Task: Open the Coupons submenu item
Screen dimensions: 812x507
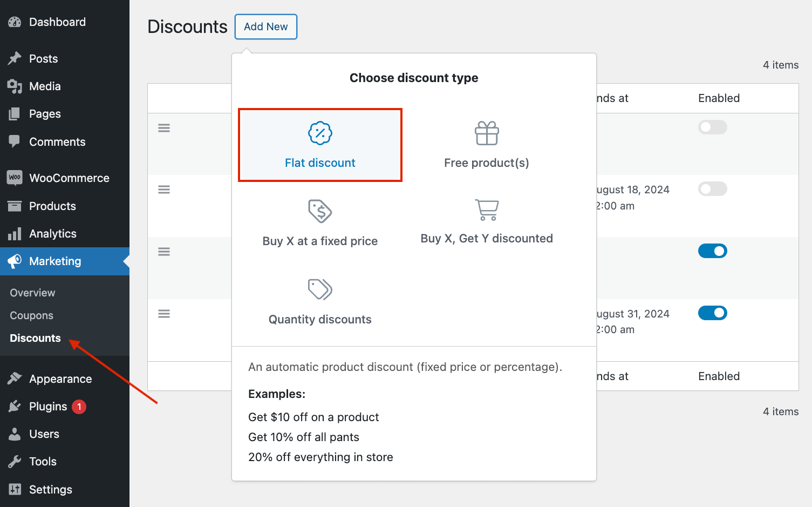Action: pos(31,315)
